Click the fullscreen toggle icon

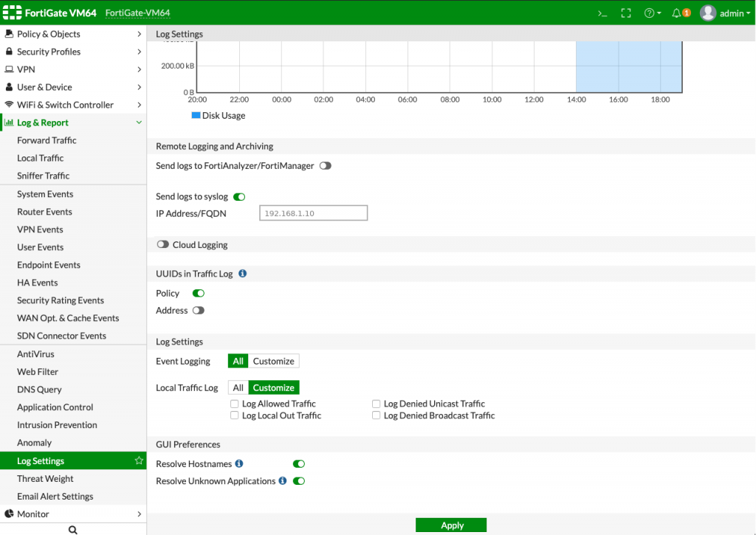tap(626, 13)
